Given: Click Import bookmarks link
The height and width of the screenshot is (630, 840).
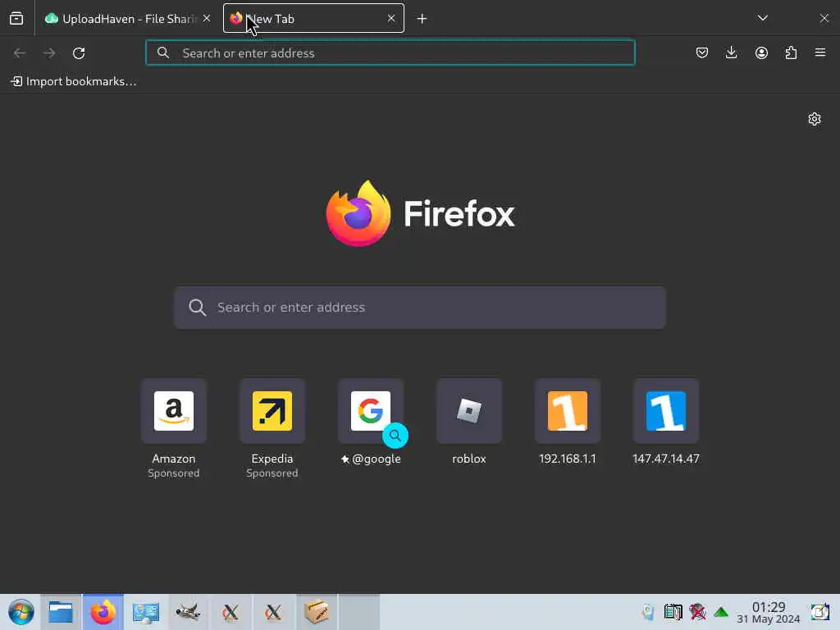Looking at the screenshot, I should pos(73,81).
